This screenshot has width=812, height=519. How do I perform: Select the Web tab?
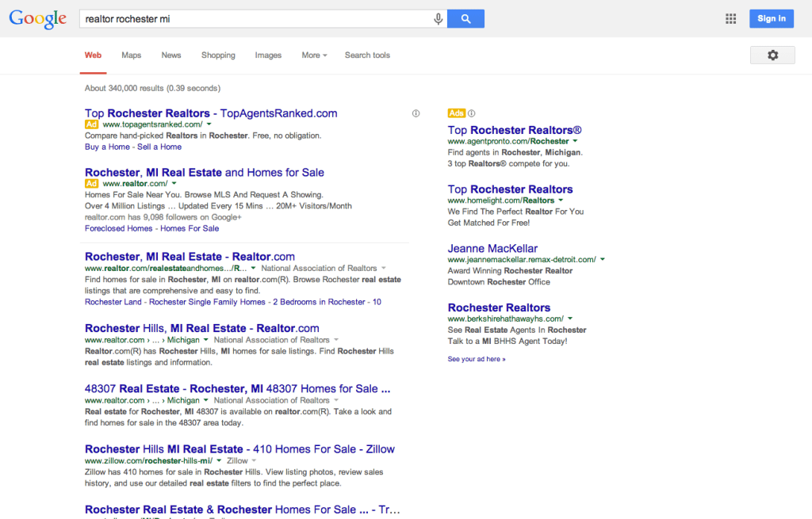(94, 55)
